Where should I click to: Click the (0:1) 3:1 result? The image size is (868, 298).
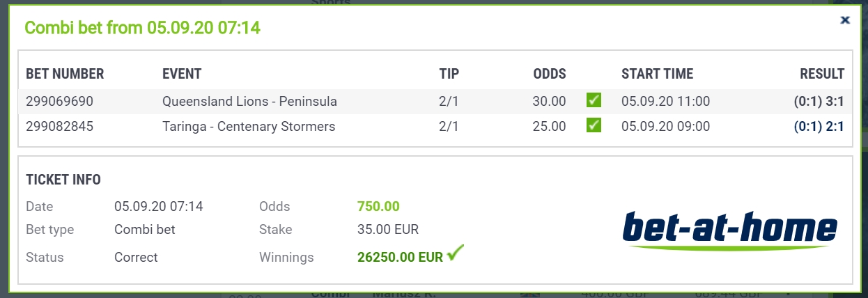coord(819,102)
